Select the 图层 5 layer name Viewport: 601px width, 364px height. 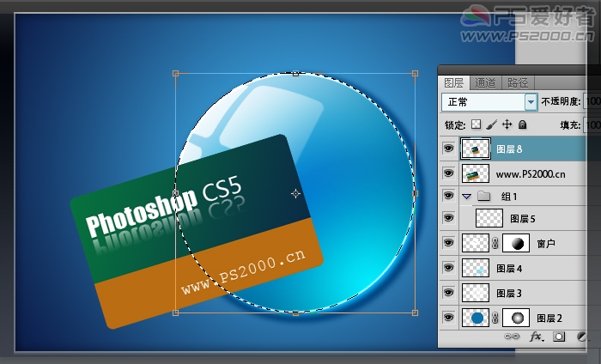[522, 219]
